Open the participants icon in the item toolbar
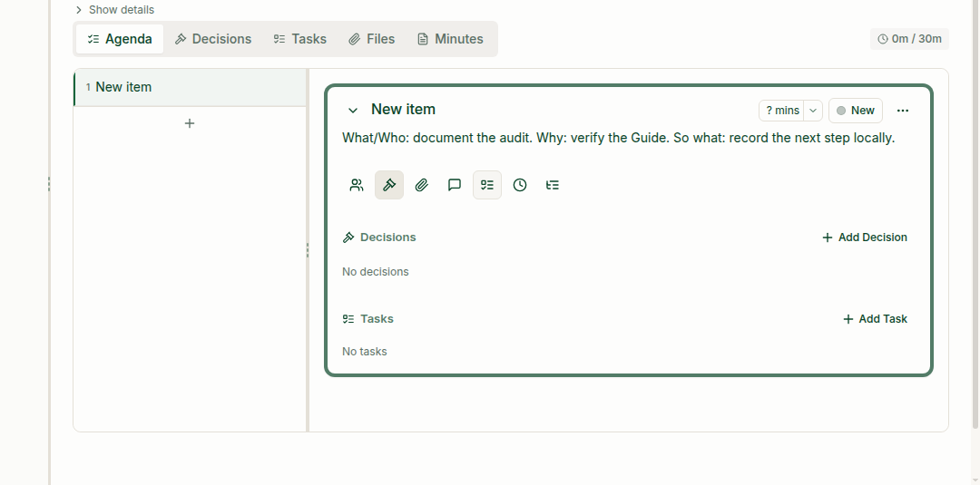 pyautogui.click(x=357, y=185)
